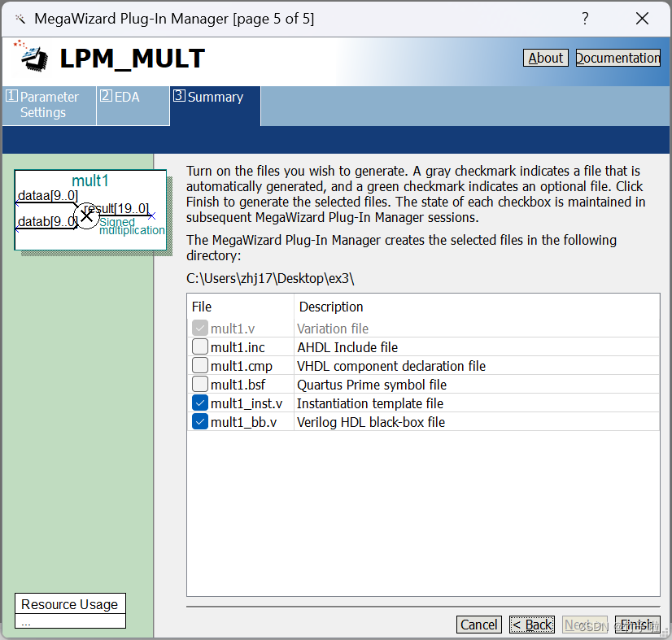Click 'Variation file' description
The width and height of the screenshot is (672, 640).
[333, 329]
